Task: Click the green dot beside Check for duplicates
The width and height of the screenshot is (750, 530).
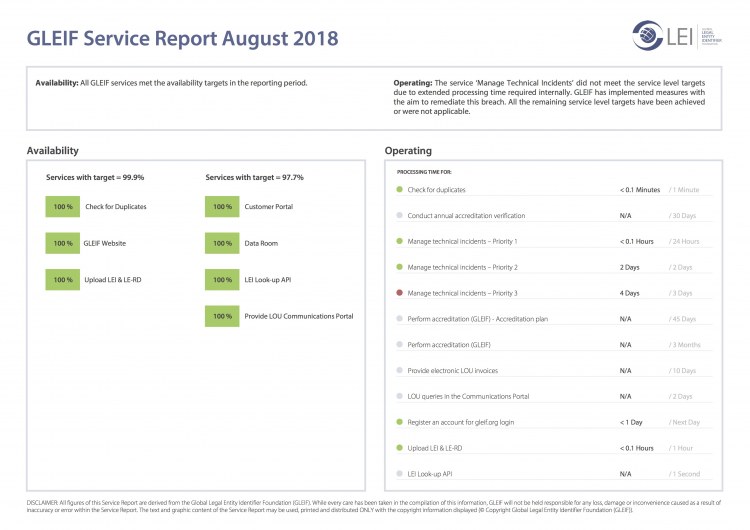Action: coord(400,189)
